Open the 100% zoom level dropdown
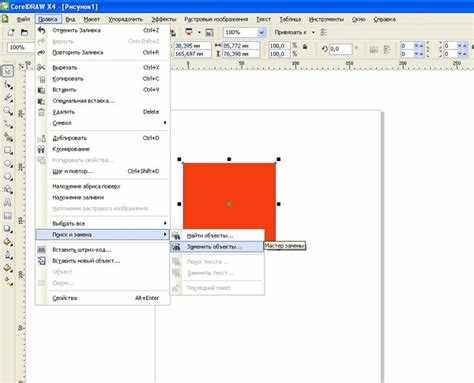 click(x=261, y=32)
